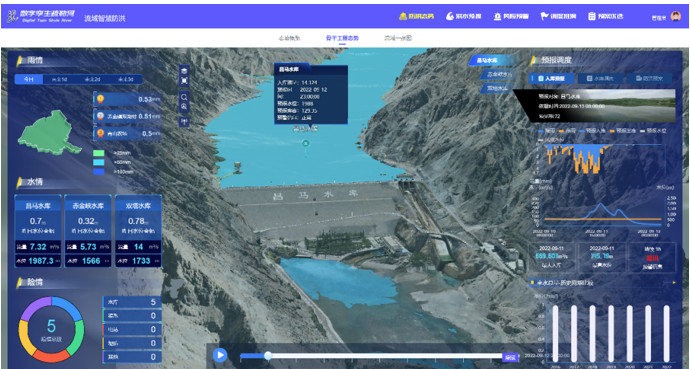Open the 赤金峡水库 water level card
The width and height of the screenshot is (690, 369).
[x=88, y=231]
